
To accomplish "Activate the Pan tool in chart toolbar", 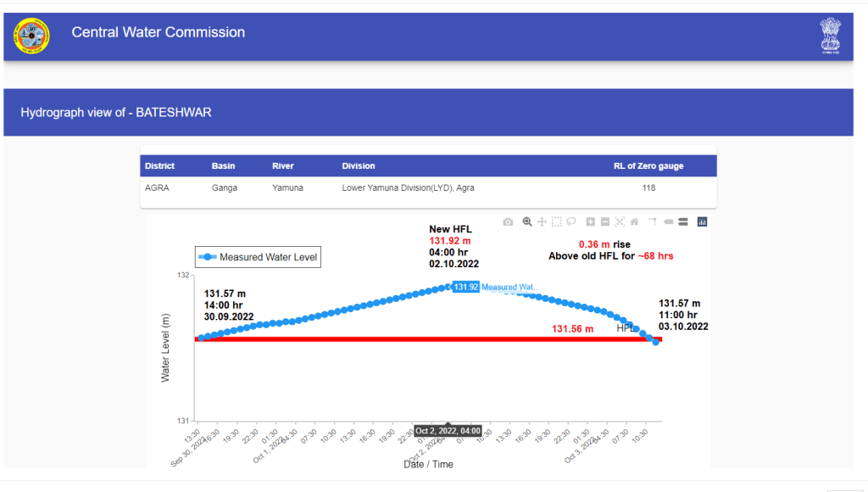I will click(x=542, y=222).
